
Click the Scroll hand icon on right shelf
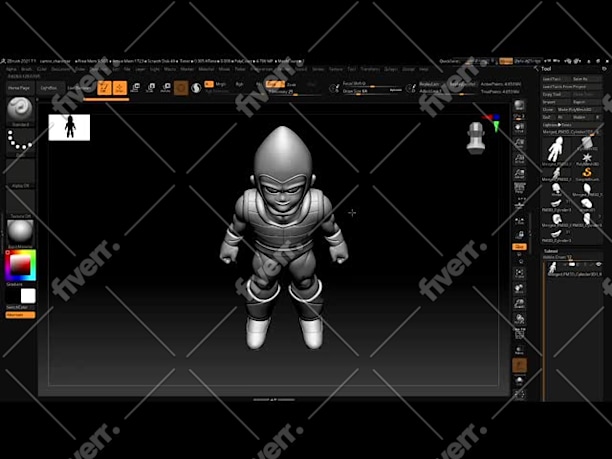(x=519, y=128)
